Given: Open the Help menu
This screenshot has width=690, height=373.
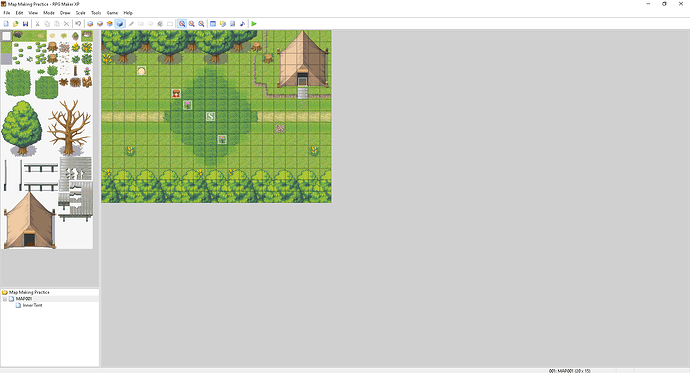Looking at the screenshot, I should pos(128,13).
